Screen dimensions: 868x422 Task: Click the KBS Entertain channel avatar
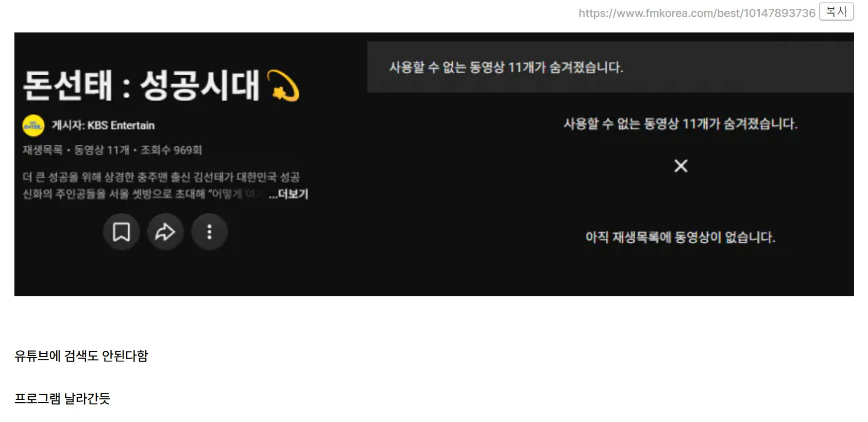coord(33,125)
